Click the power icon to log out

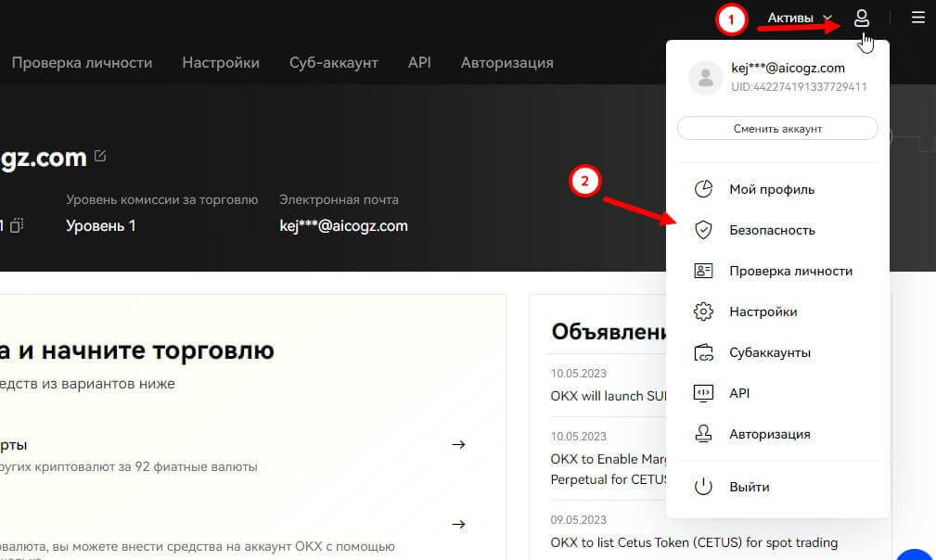(x=703, y=487)
